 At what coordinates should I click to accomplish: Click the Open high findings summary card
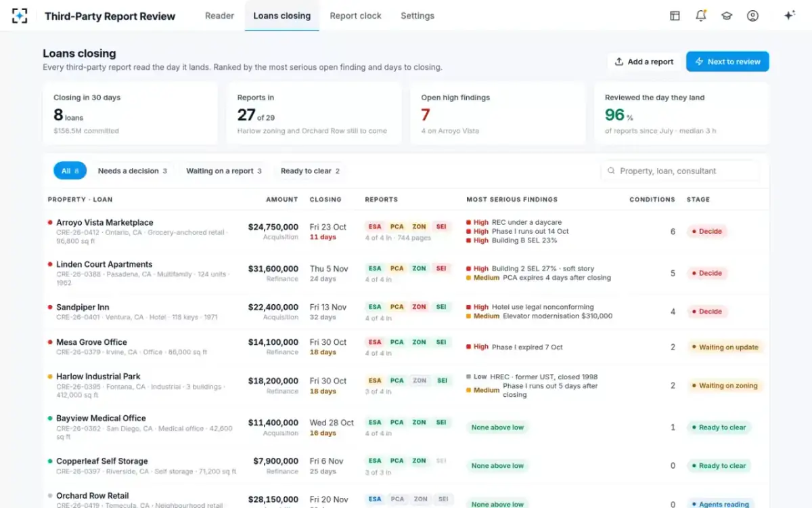tap(498, 114)
